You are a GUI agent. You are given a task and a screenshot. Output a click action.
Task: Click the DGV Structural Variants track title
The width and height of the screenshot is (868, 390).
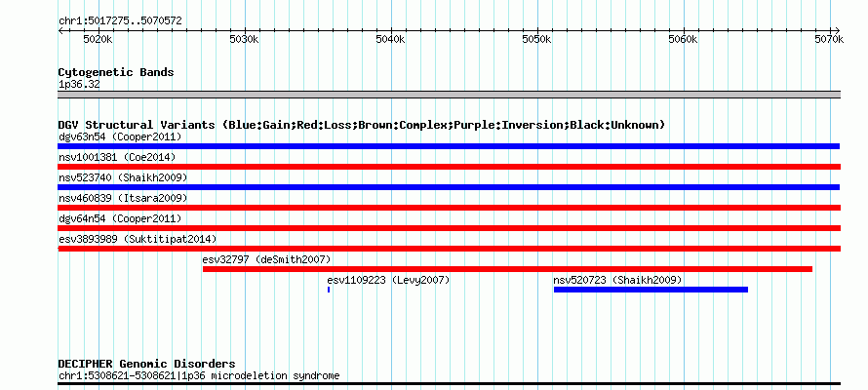pos(362,125)
